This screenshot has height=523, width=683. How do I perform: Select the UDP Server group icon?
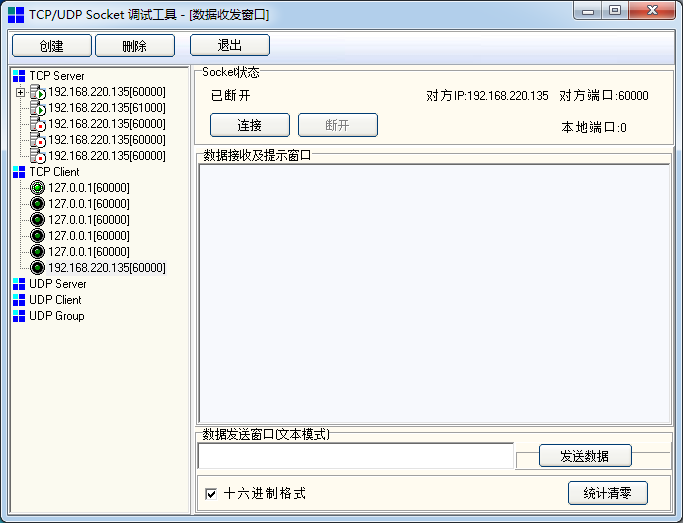(x=19, y=284)
